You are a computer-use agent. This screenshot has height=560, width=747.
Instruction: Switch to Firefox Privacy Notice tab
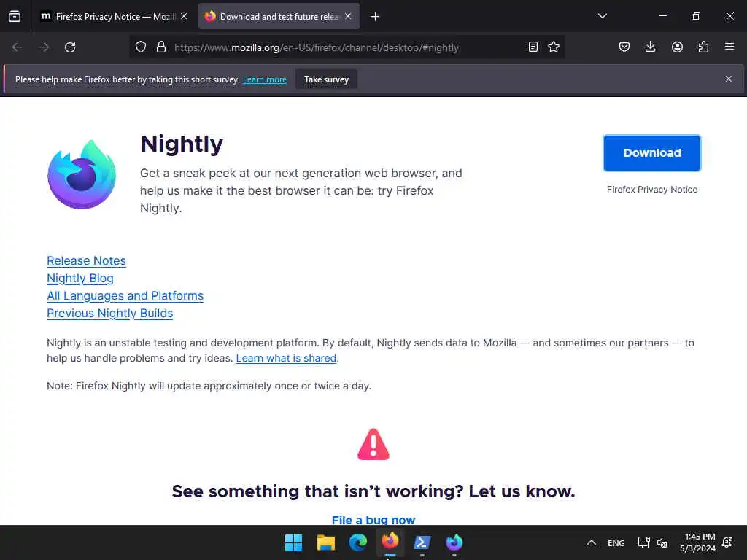click(x=113, y=16)
